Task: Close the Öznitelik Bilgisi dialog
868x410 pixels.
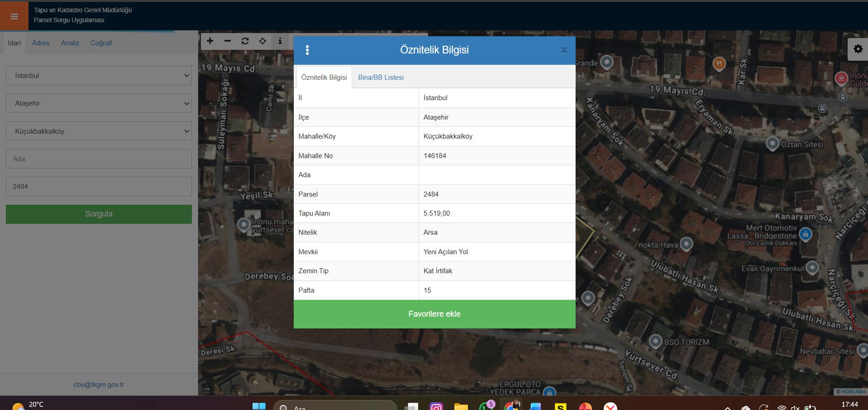Action: (x=564, y=50)
